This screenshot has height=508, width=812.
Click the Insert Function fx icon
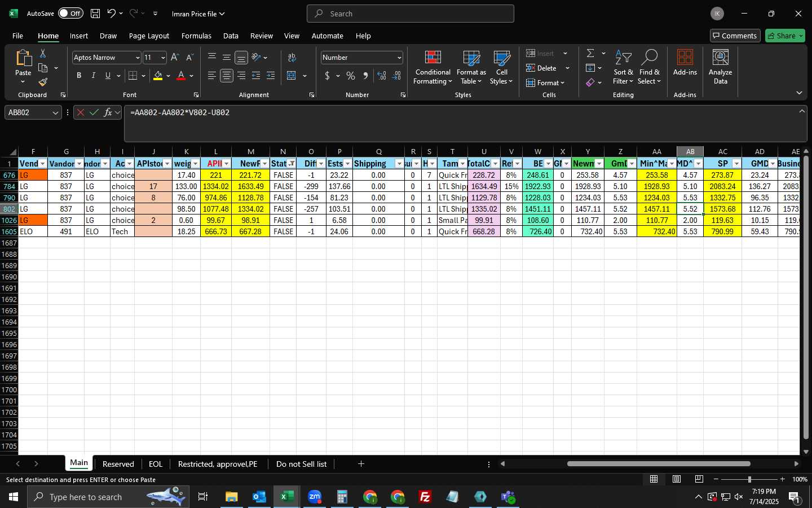coord(108,112)
